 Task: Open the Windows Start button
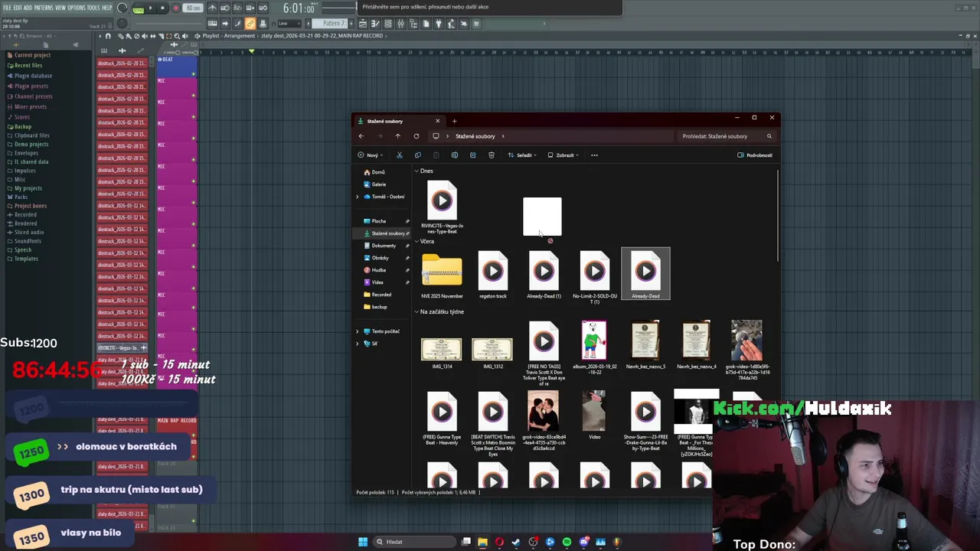point(363,542)
